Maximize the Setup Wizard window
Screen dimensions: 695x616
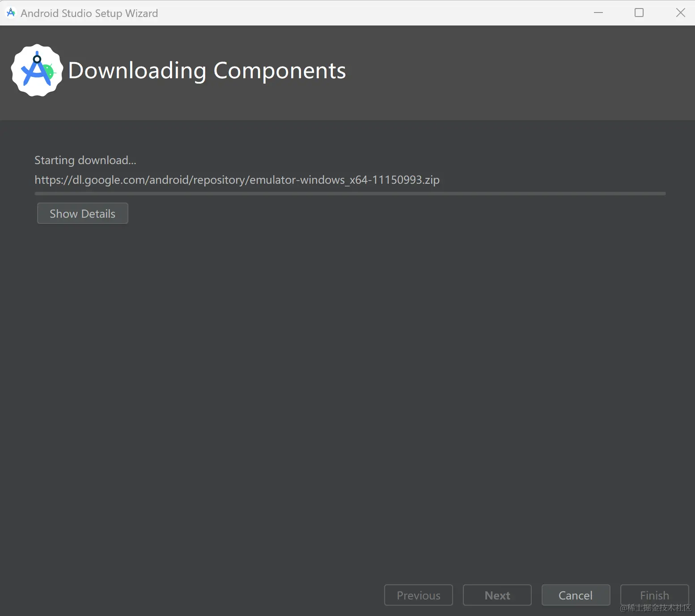(639, 13)
